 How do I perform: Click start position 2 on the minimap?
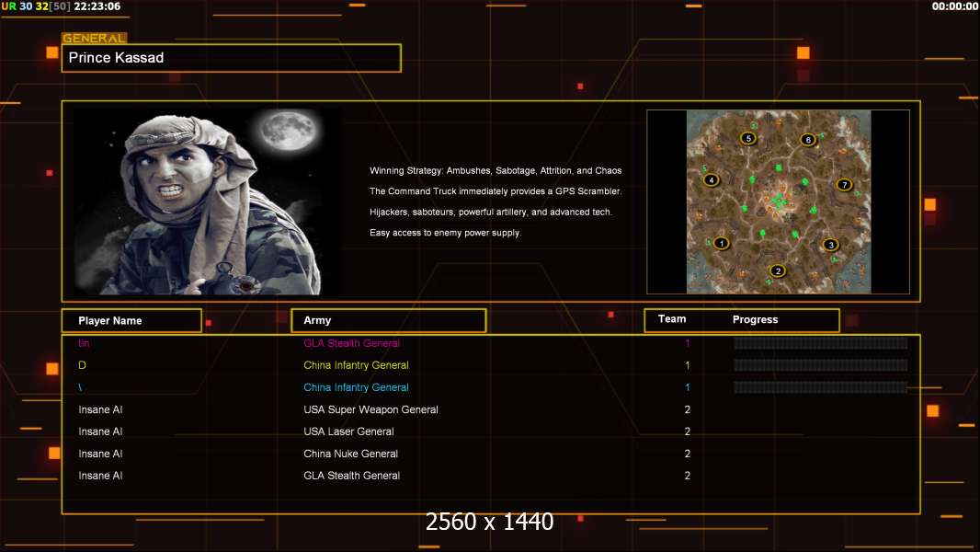[x=778, y=270]
